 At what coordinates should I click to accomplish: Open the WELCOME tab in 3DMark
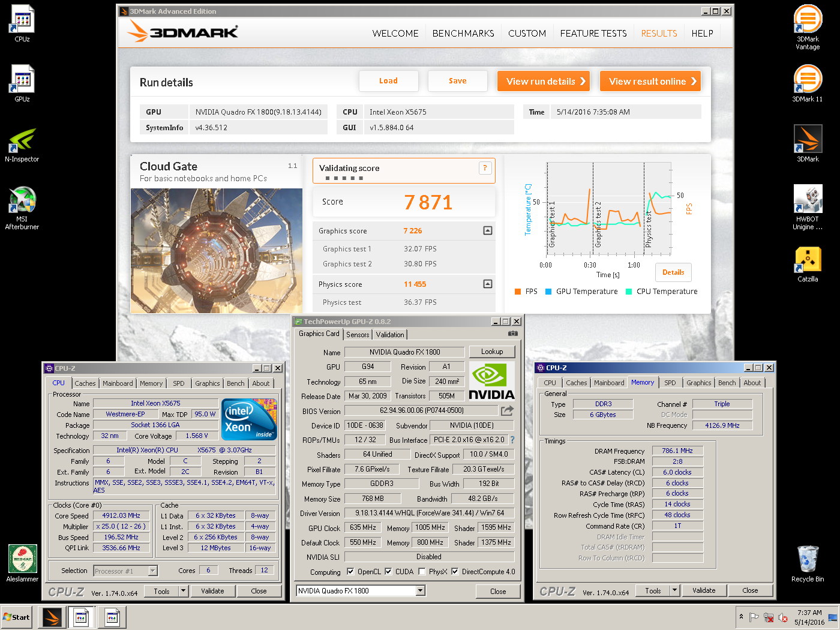click(x=395, y=34)
